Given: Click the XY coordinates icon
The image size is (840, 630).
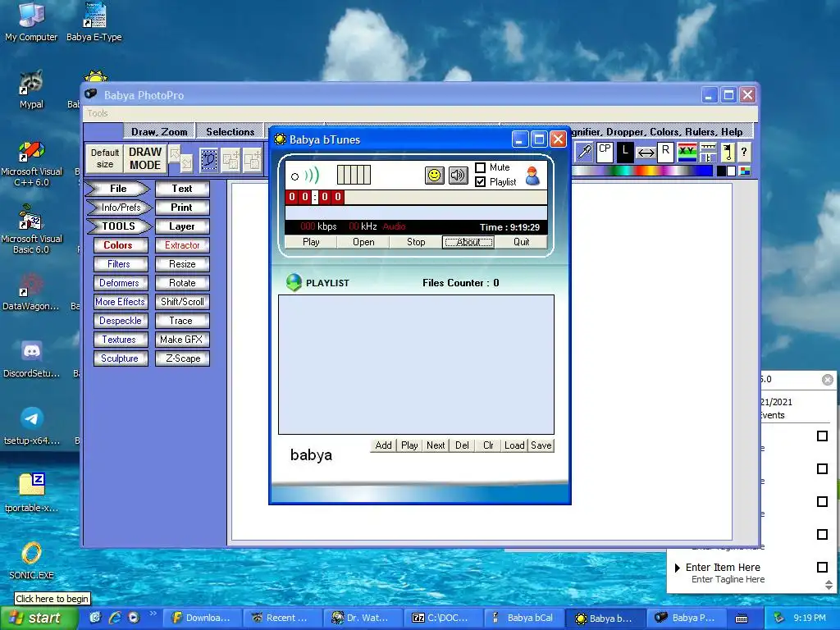Looking at the screenshot, I should point(687,153).
